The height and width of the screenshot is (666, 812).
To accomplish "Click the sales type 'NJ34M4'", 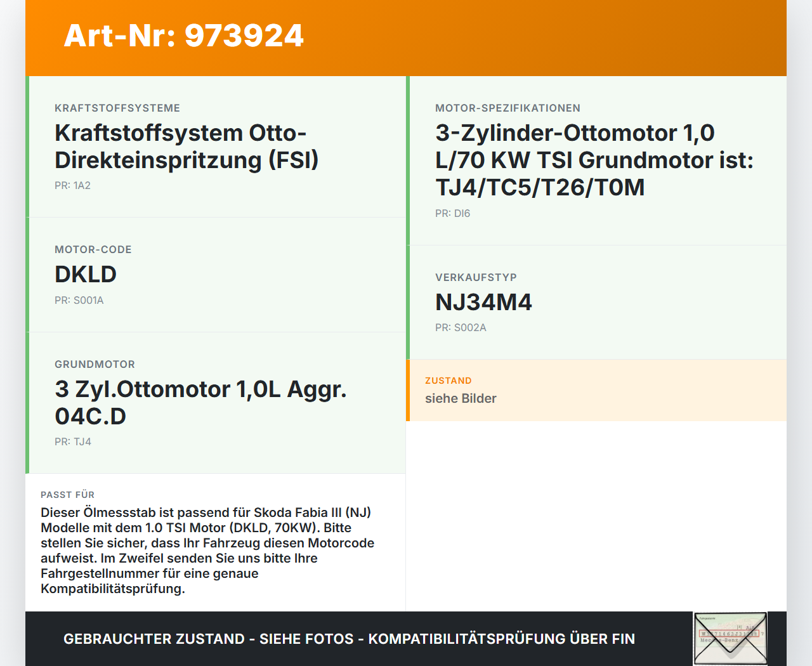I will tap(483, 302).
